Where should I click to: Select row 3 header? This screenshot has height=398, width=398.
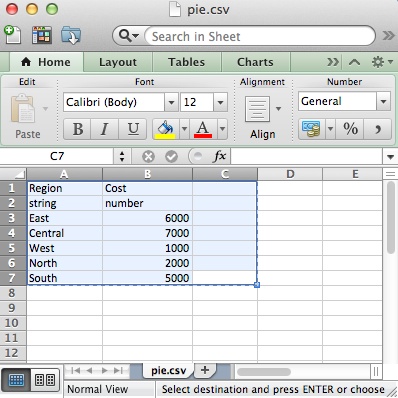point(13,218)
